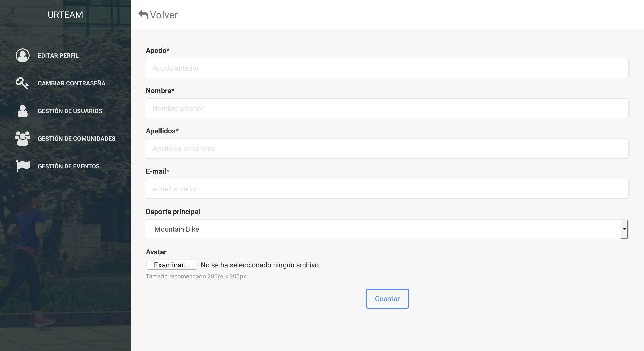Viewport: 644px width, 351px height.
Task: Open GESTIÓN DE EVENTOS menu entry
Action: (x=69, y=166)
